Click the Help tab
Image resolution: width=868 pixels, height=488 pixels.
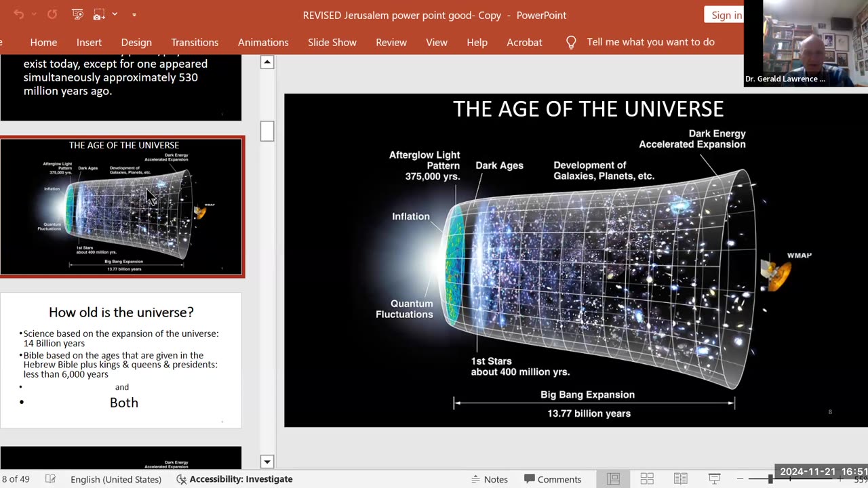[477, 42]
